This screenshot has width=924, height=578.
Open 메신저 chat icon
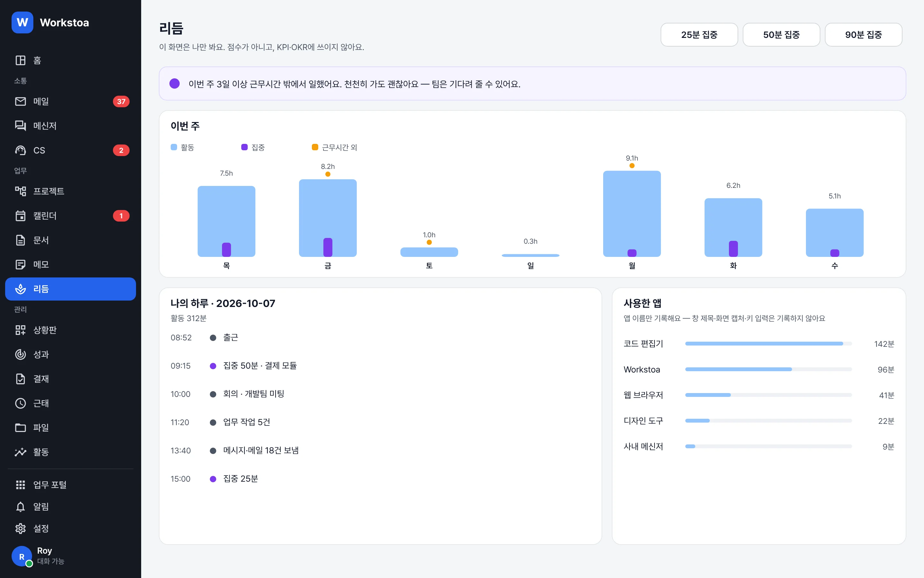tap(20, 126)
